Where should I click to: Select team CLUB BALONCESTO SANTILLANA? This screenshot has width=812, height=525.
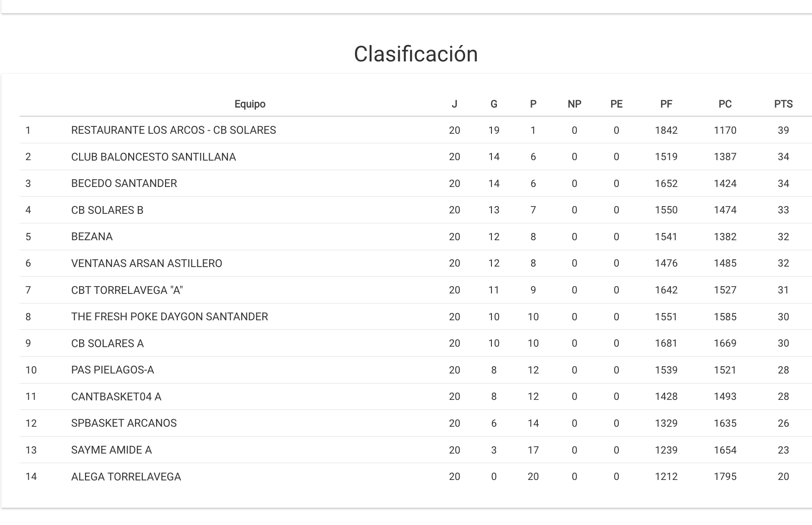coord(153,157)
